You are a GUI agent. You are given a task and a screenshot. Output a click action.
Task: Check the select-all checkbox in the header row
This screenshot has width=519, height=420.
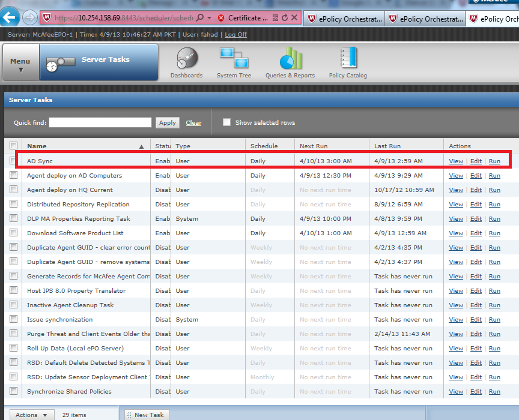(x=14, y=145)
